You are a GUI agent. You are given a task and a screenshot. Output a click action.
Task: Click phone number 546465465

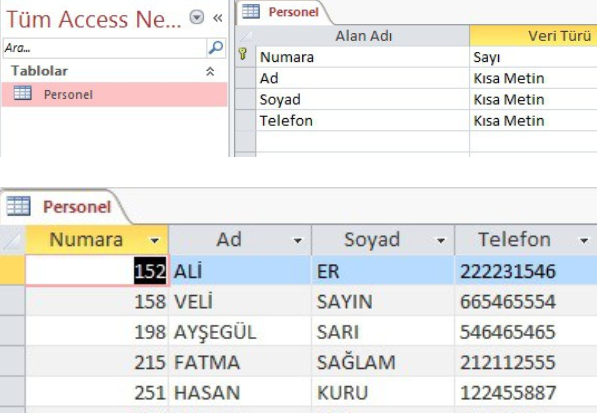[526, 332]
